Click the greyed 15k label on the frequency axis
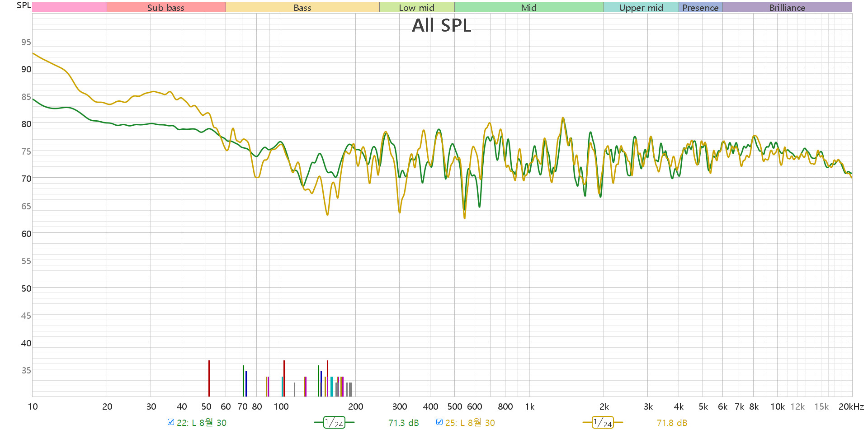This screenshot has width=868, height=430. point(821,406)
